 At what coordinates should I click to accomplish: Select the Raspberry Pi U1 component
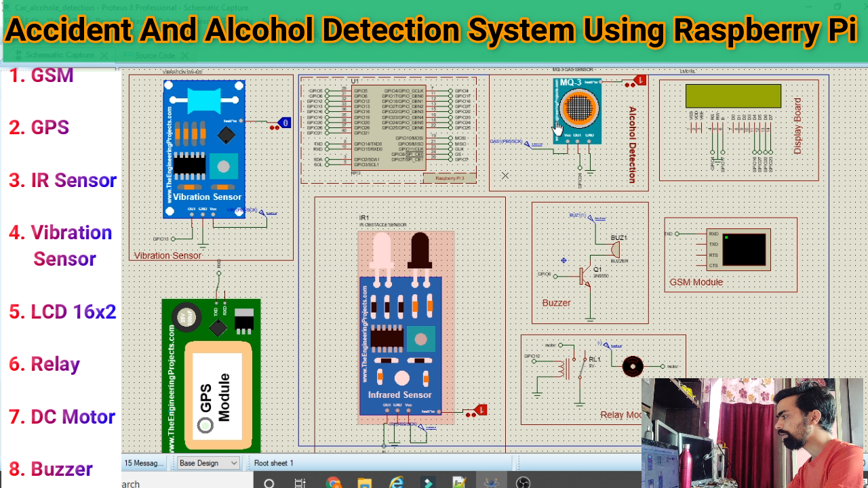[388, 126]
